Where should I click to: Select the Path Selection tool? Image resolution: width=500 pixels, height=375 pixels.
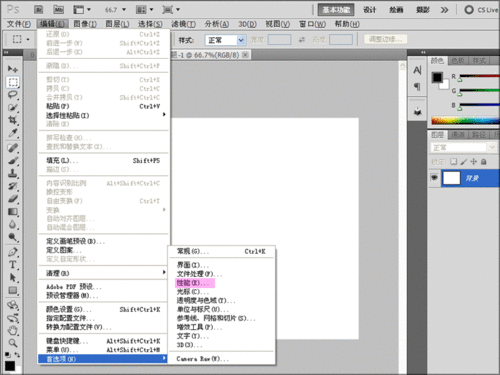tap(13, 277)
